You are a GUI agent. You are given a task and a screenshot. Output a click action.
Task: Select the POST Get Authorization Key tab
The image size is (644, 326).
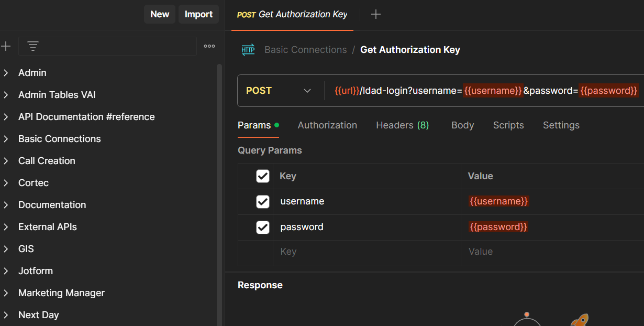click(x=292, y=15)
